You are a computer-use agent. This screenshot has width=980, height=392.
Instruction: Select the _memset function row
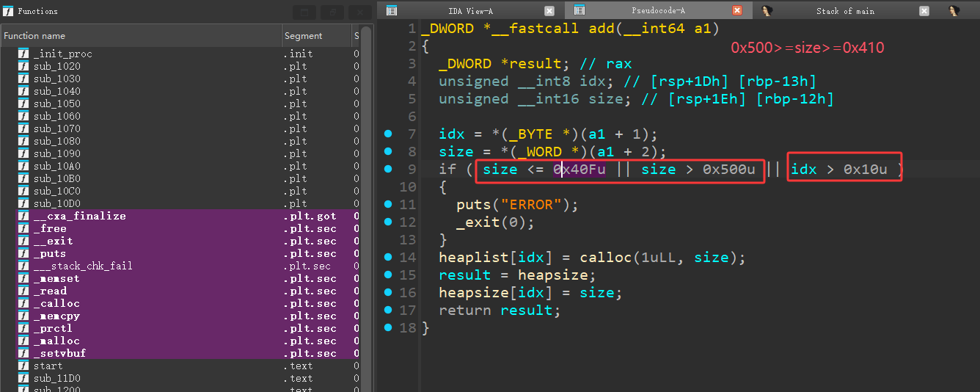pyautogui.click(x=180, y=278)
